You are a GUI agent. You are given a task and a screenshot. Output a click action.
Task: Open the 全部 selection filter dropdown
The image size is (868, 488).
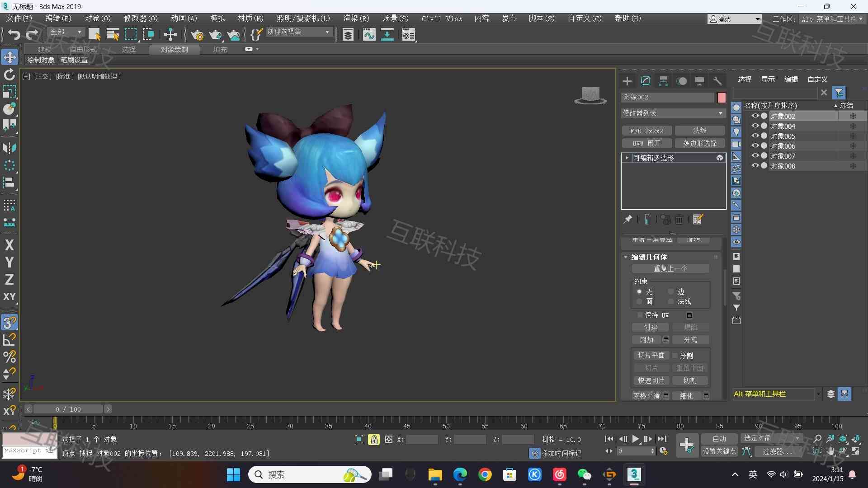click(66, 32)
